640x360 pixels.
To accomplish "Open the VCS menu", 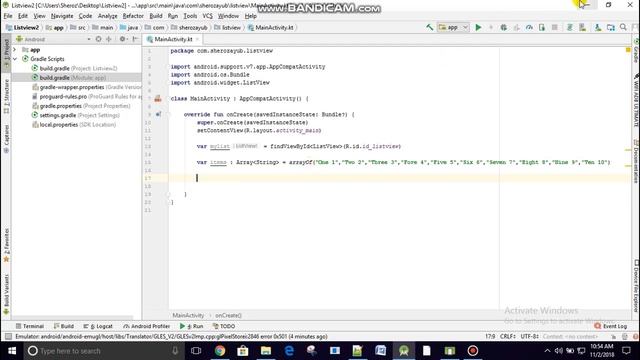I will (207, 16).
